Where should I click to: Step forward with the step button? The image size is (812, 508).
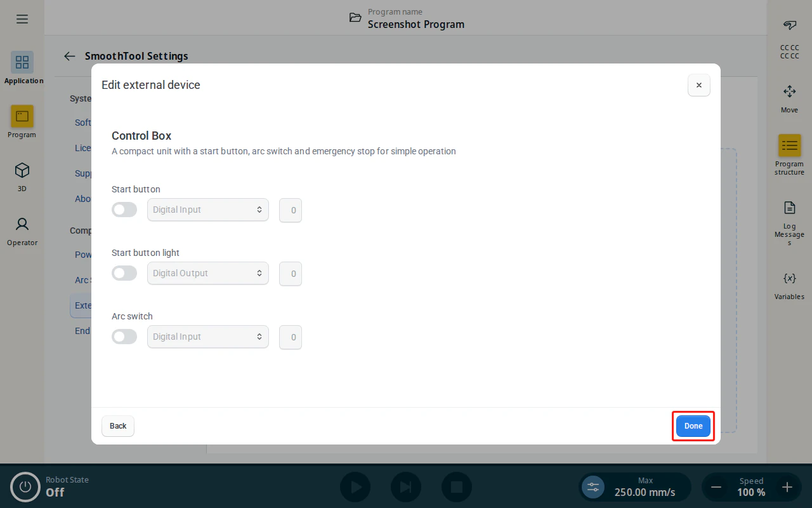click(406, 487)
